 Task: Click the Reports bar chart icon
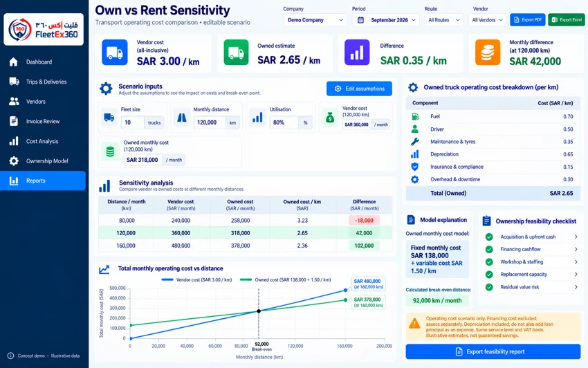14,181
